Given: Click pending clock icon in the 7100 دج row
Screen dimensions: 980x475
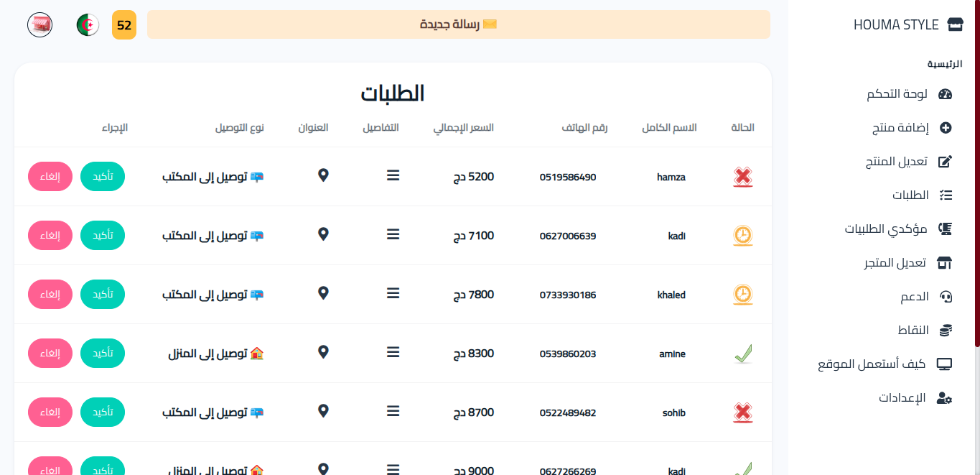Looking at the screenshot, I should [743, 236].
